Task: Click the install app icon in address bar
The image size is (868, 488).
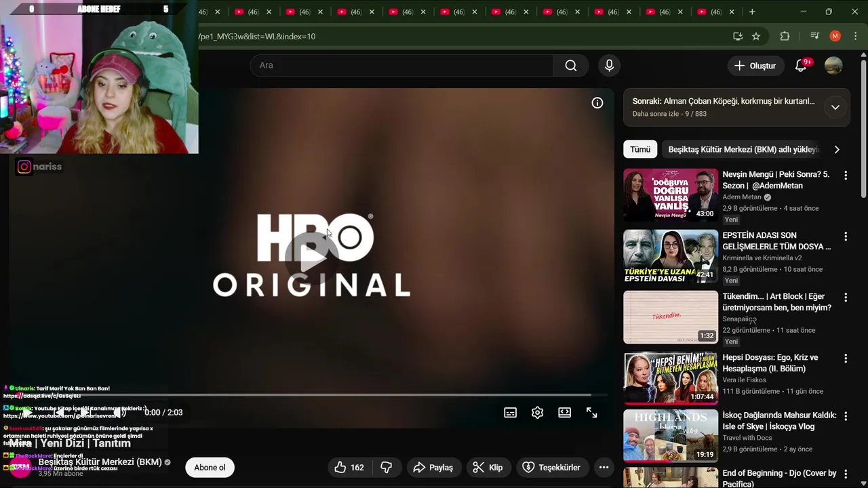Action: 738,37
